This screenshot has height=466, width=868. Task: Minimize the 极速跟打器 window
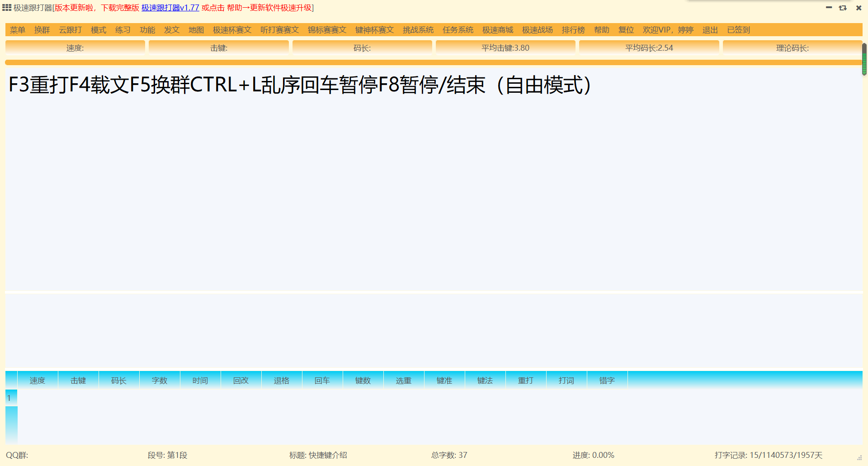click(x=829, y=8)
